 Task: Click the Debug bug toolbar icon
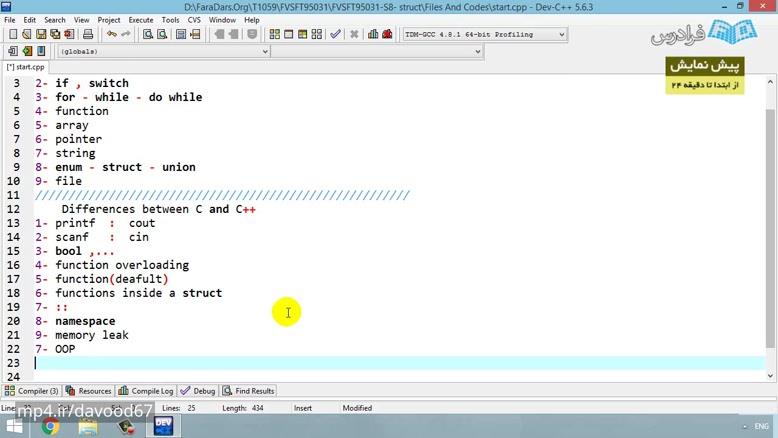click(x=387, y=34)
